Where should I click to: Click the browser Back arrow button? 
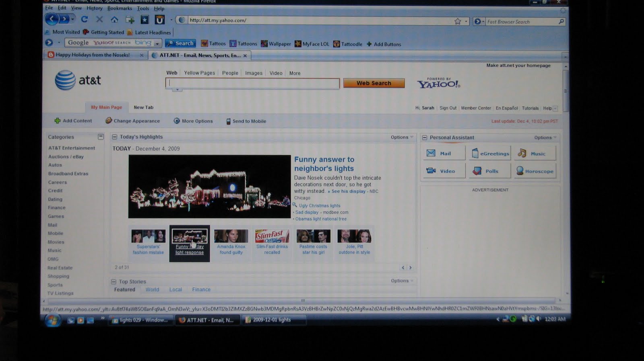tap(52, 19)
